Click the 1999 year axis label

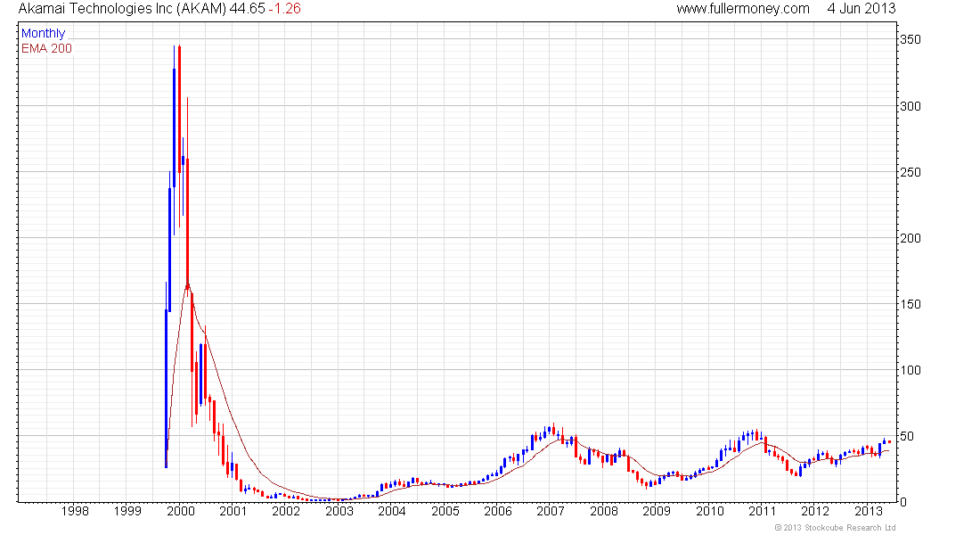pos(127,511)
